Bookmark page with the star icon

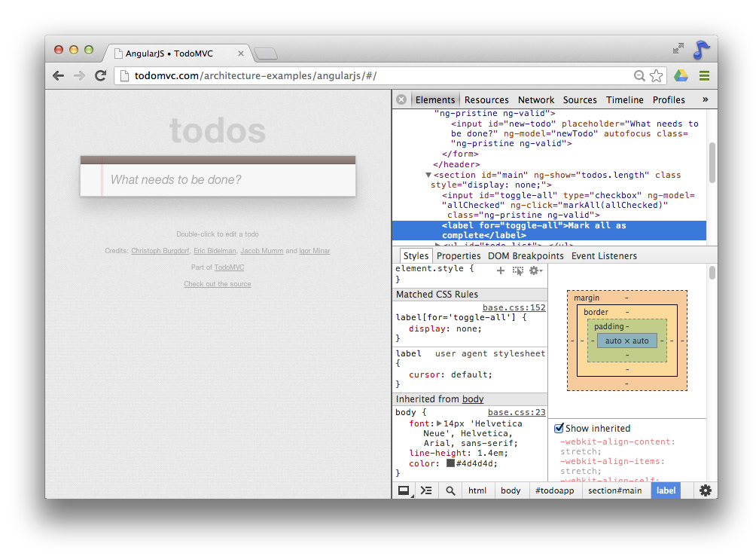click(657, 75)
